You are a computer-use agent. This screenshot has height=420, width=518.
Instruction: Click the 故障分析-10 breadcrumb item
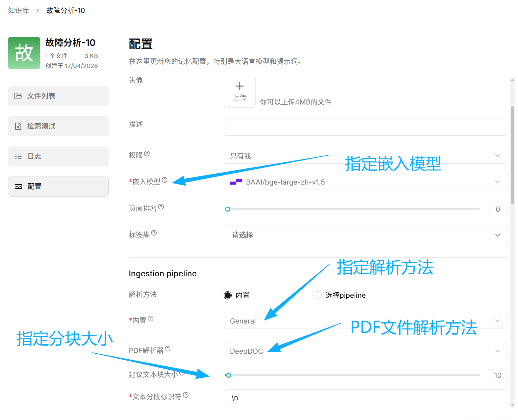(66, 11)
